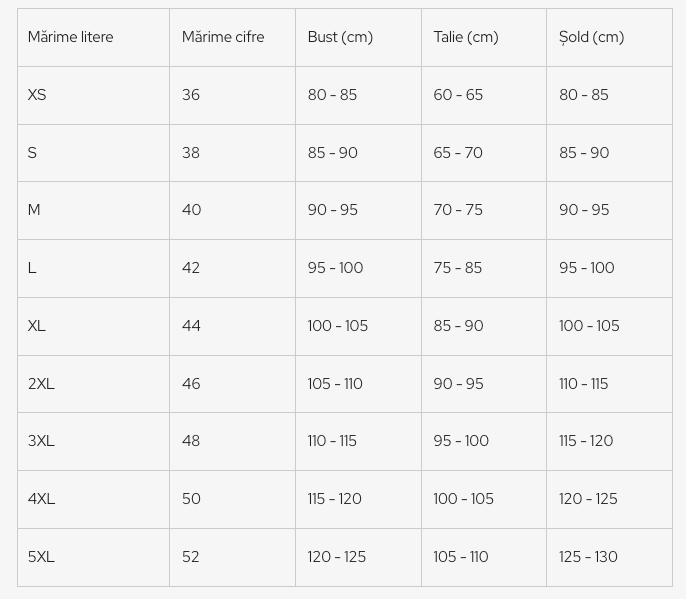This screenshot has width=686, height=599.
Task: Click the 5XL size label
Action: (x=41, y=557)
